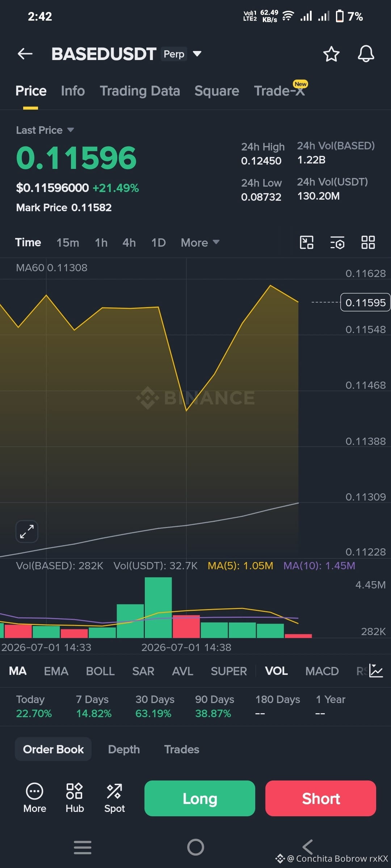The image size is (391, 868).
Task: Select the 1D chart interval
Action: [x=158, y=242]
